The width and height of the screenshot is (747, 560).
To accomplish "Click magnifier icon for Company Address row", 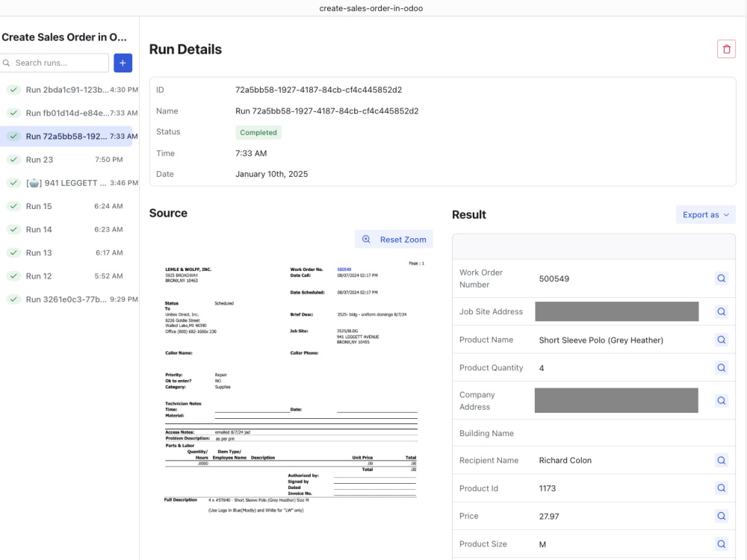I will [x=722, y=400].
